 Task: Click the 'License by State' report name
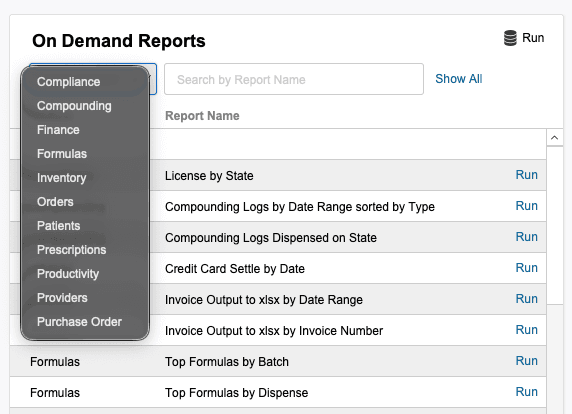tap(209, 176)
